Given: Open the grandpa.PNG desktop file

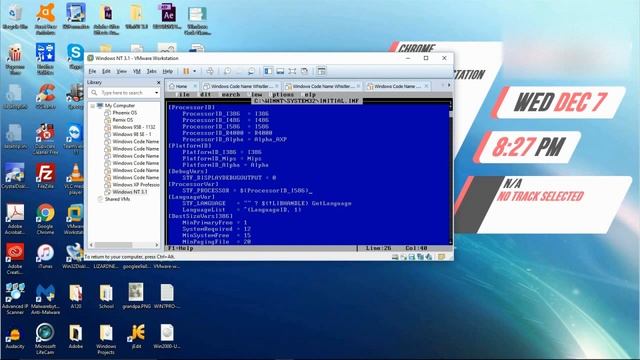Looking at the screenshot, I should pos(136,296).
